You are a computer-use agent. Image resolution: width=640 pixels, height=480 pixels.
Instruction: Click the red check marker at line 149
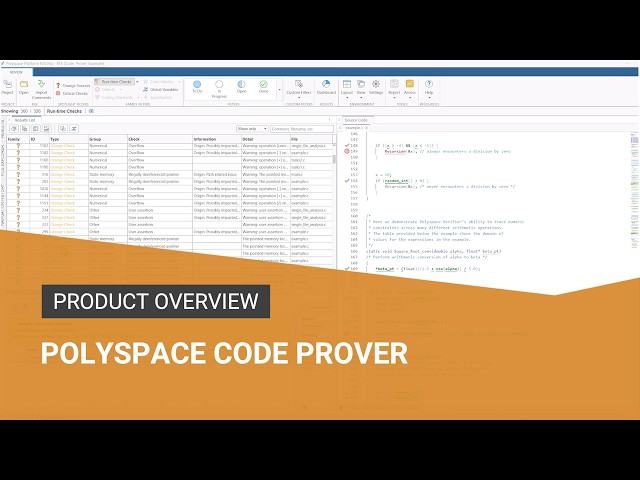(x=347, y=151)
